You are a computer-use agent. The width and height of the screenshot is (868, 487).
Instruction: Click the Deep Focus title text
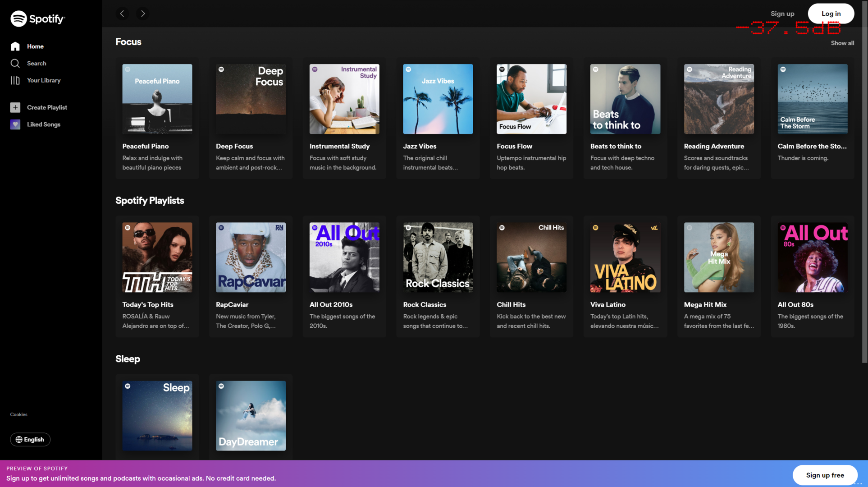click(234, 147)
